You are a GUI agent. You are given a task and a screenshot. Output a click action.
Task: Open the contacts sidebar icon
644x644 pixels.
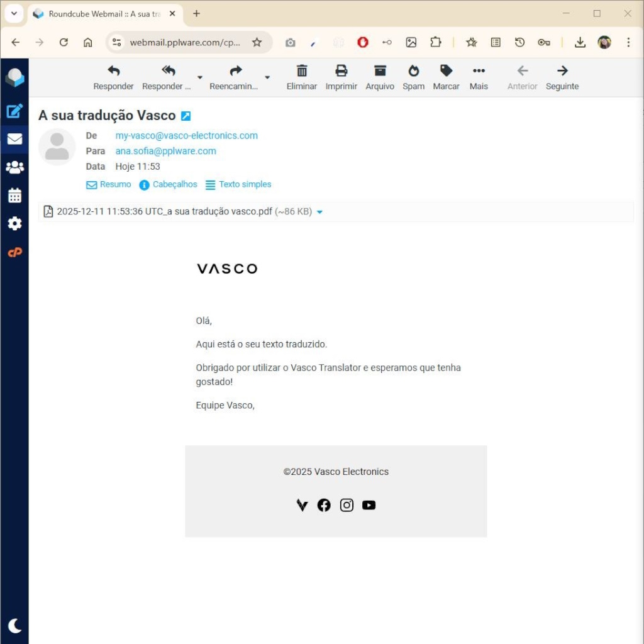(x=14, y=167)
